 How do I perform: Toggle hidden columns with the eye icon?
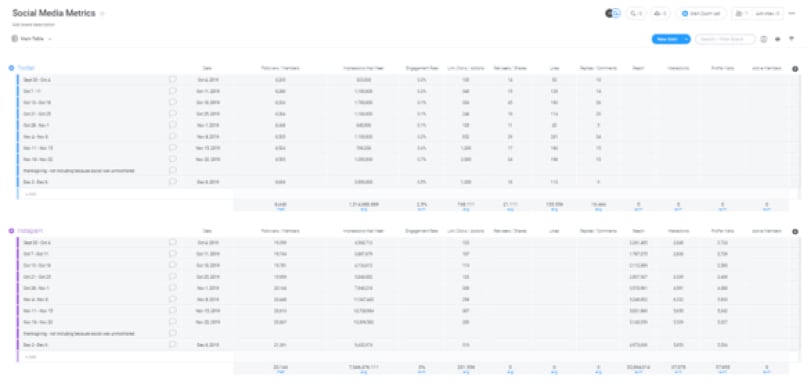coord(777,39)
